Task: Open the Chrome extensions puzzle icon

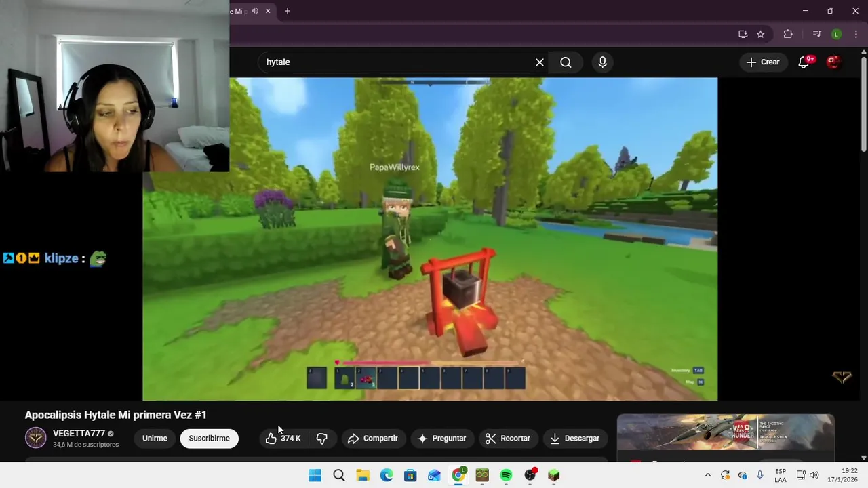Action: point(788,34)
